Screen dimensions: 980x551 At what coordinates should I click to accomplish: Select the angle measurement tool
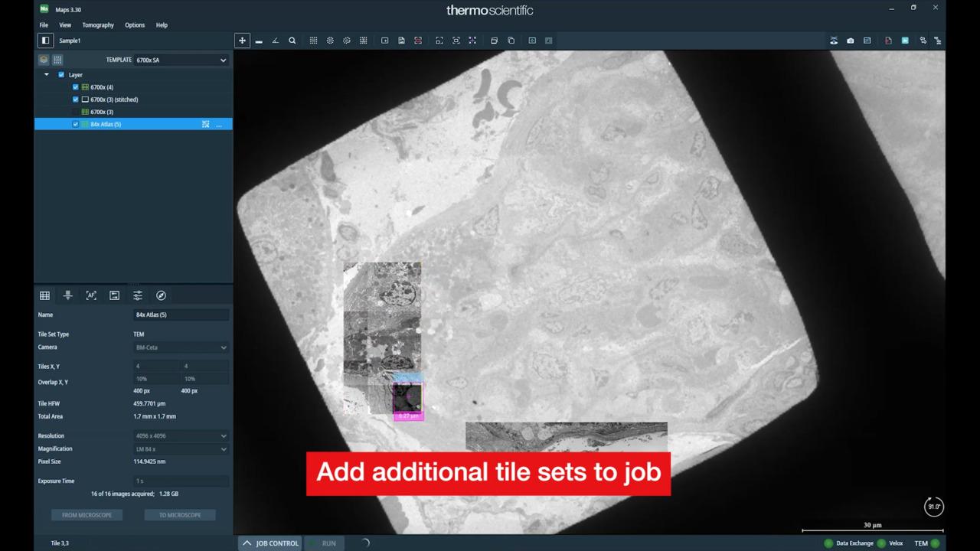click(x=275, y=41)
